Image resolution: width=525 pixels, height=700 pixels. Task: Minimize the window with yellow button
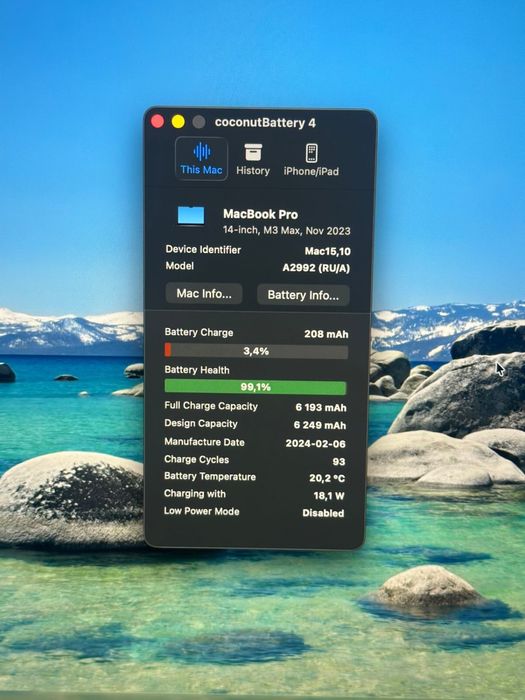[178, 121]
